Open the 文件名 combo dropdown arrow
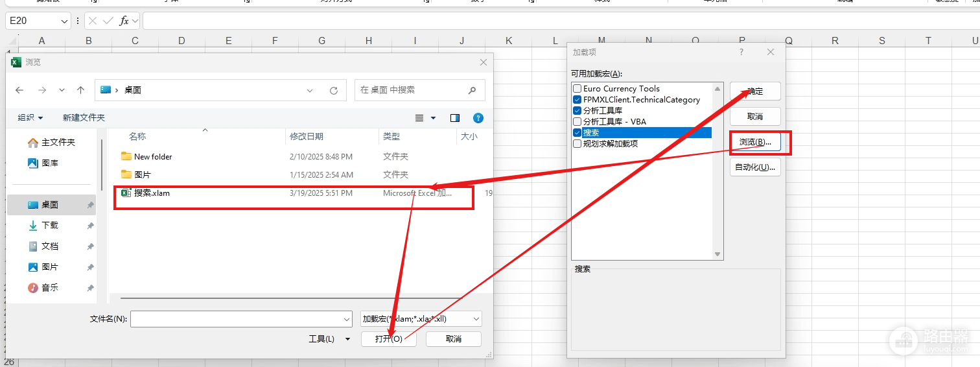This screenshot has height=367, width=980. point(346,319)
